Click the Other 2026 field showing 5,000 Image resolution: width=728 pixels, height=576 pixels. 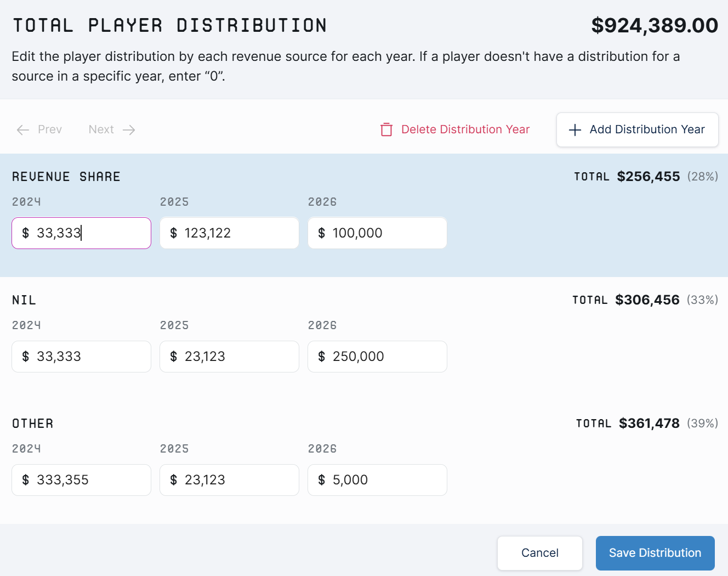(377, 480)
